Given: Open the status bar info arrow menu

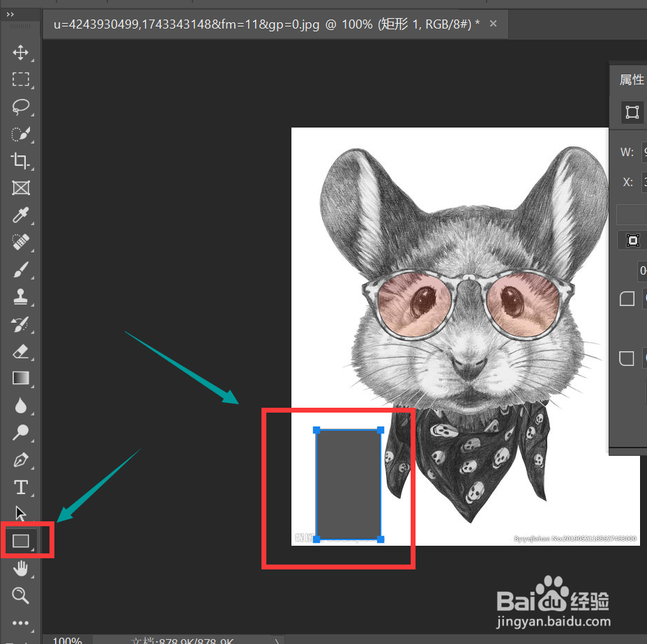Looking at the screenshot, I should pos(277,641).
